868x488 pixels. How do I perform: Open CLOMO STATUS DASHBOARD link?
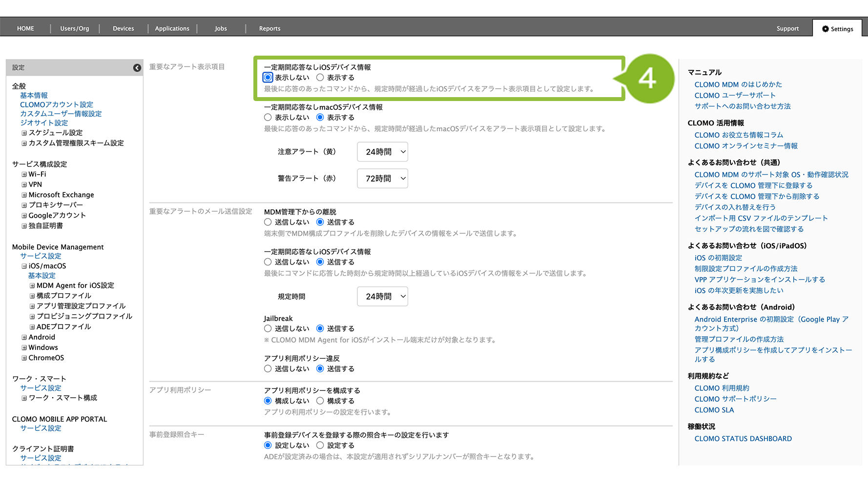(743, 438)
